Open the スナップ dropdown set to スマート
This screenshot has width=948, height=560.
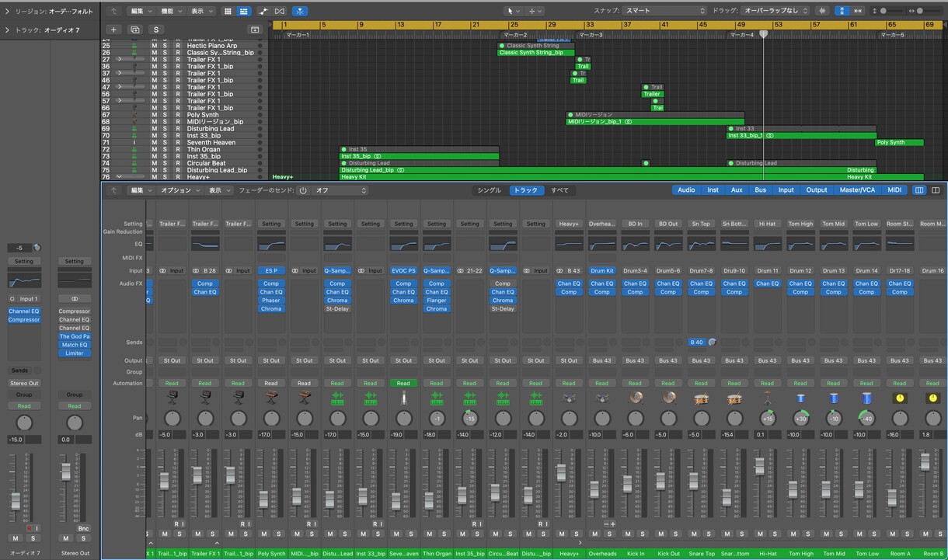tap(664, 11)
